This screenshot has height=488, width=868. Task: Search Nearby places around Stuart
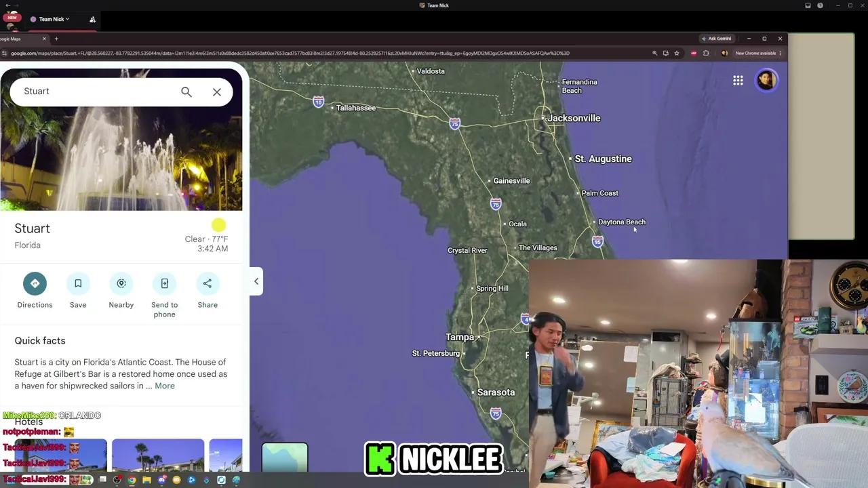click(x=121, y=291)
